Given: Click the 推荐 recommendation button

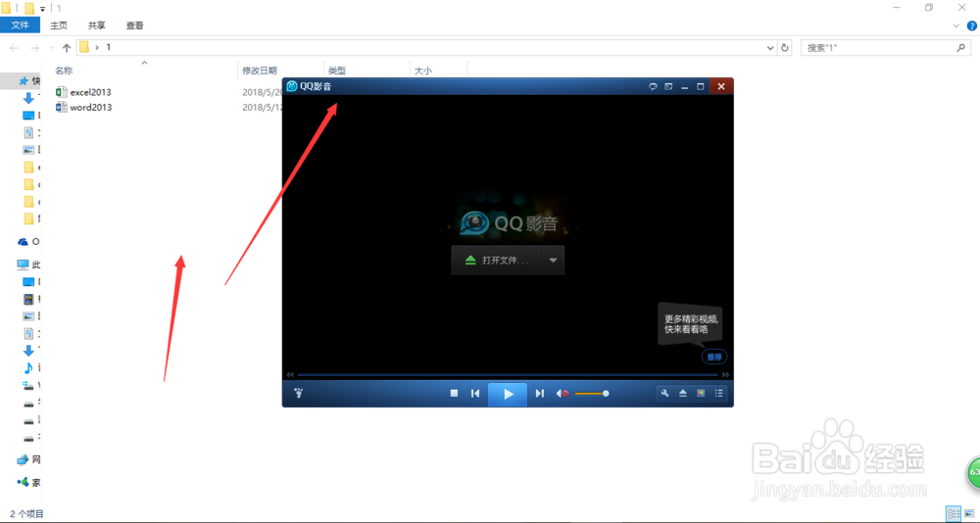Looking at the screenshot, I should click(x=714, y=357).
